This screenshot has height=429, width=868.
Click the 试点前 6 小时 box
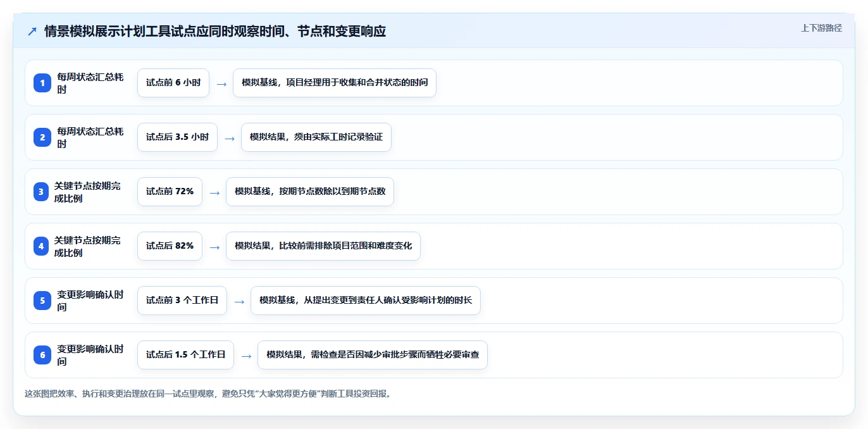[173, 83]
